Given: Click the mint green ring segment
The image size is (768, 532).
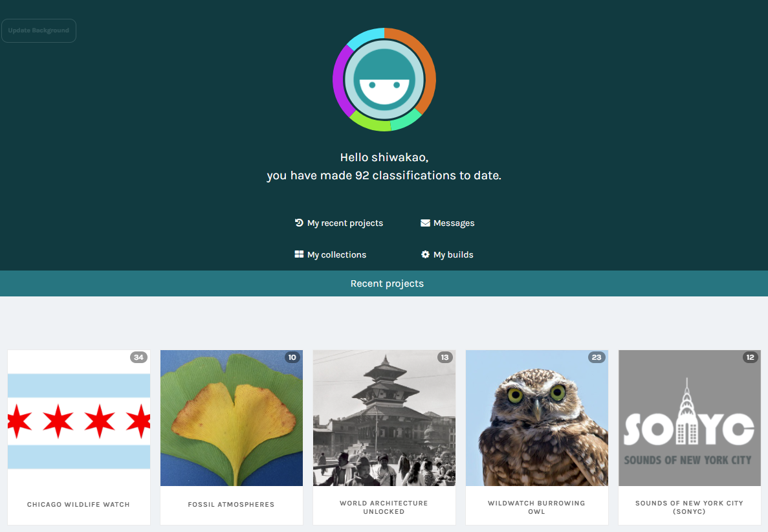Looking at the screenshot, I should pyautogui.click(x=406, y=120).
